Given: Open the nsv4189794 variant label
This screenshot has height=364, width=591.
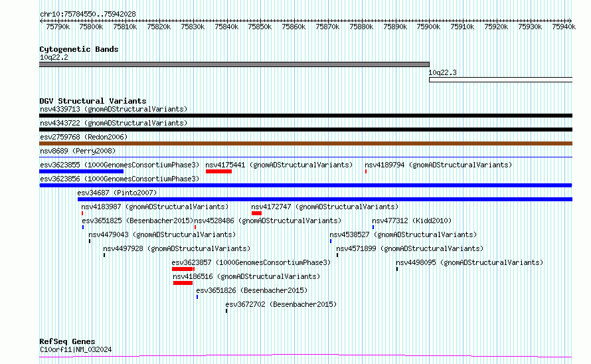Looking at the screenshot, I should tap(438, 165).
